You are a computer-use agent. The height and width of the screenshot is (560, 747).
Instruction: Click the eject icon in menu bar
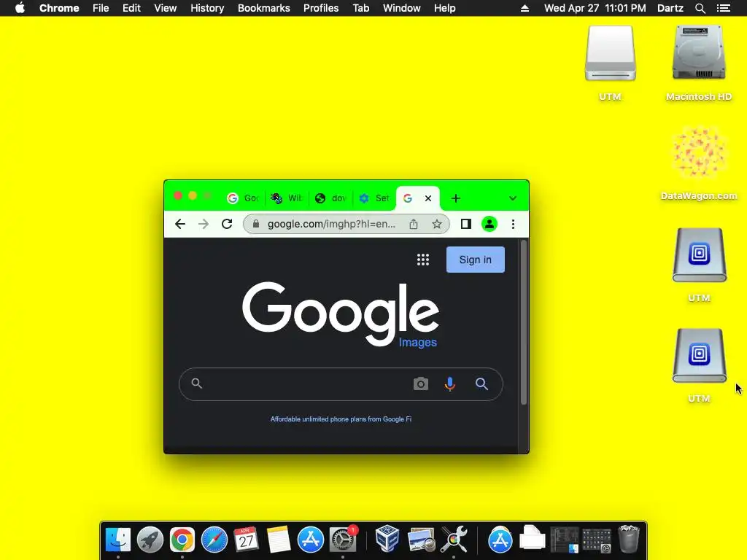[x=525, y=8]
